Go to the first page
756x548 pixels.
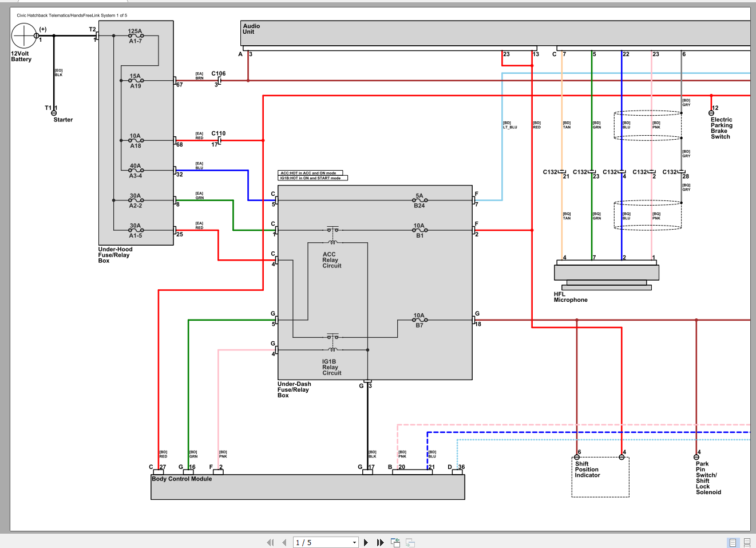tap(270, 542)
